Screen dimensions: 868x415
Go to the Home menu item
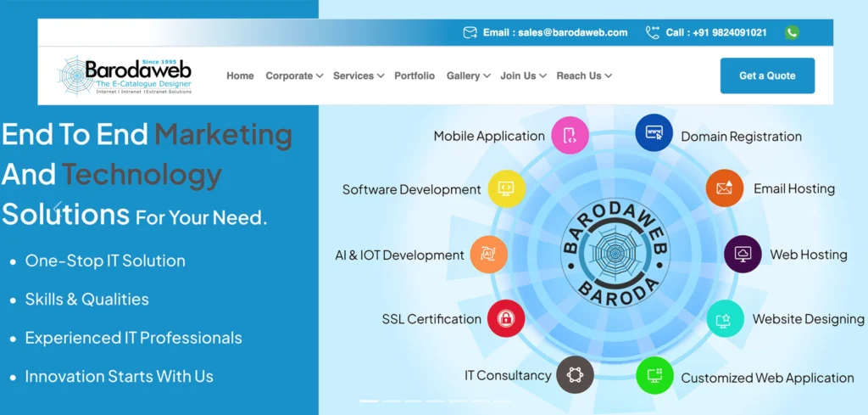point(240,76)
